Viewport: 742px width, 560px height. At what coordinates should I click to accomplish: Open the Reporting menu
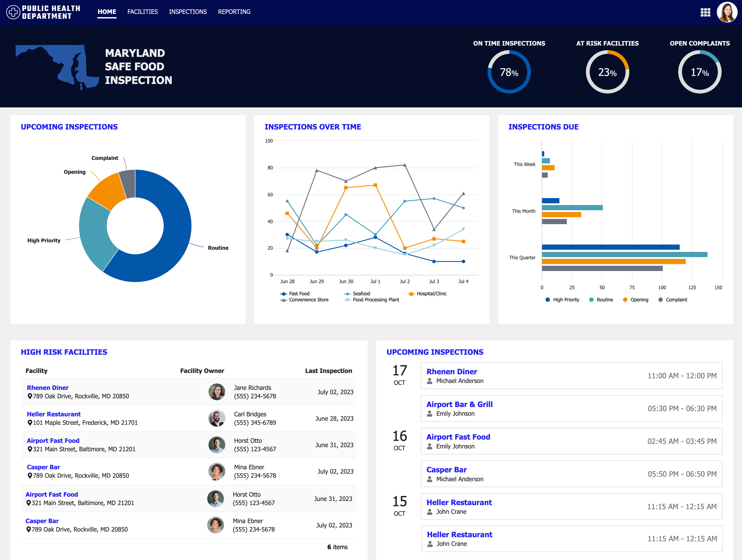234,12
